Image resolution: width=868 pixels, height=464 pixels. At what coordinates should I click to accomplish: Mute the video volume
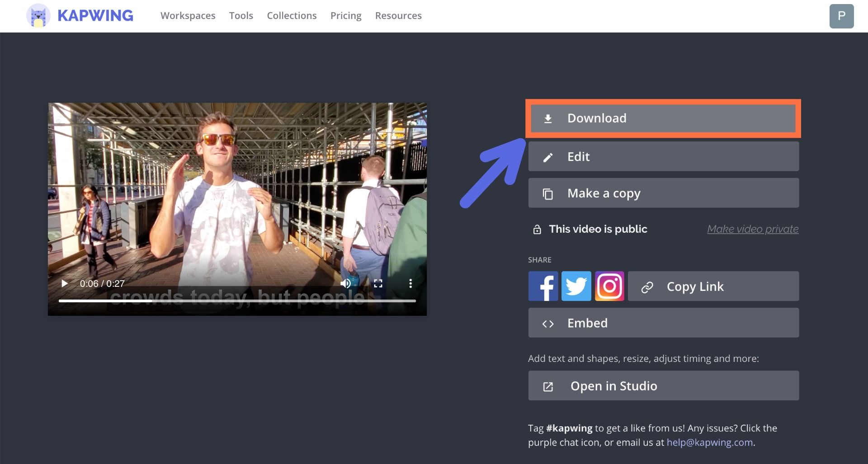(x=345, y=283)
